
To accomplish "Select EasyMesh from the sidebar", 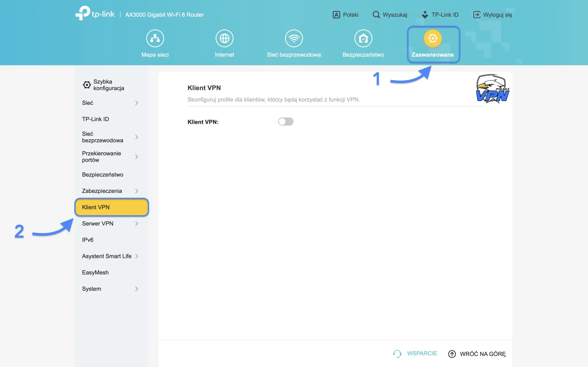I will click(x=95, y=272).
